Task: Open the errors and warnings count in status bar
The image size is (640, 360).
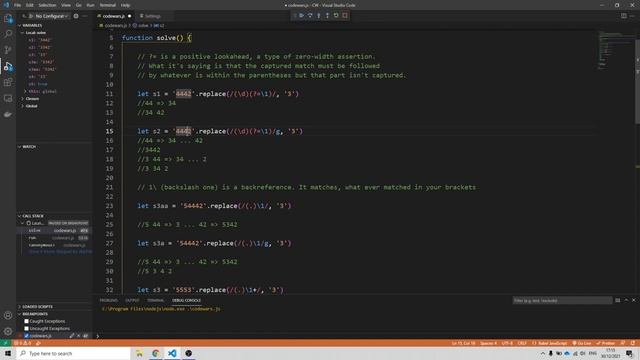Action: (23, 343)
